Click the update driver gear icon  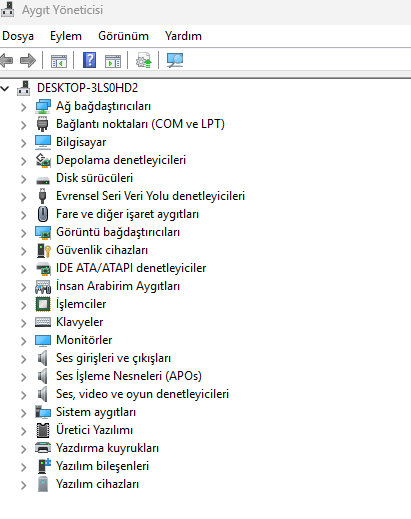[144, 60]
